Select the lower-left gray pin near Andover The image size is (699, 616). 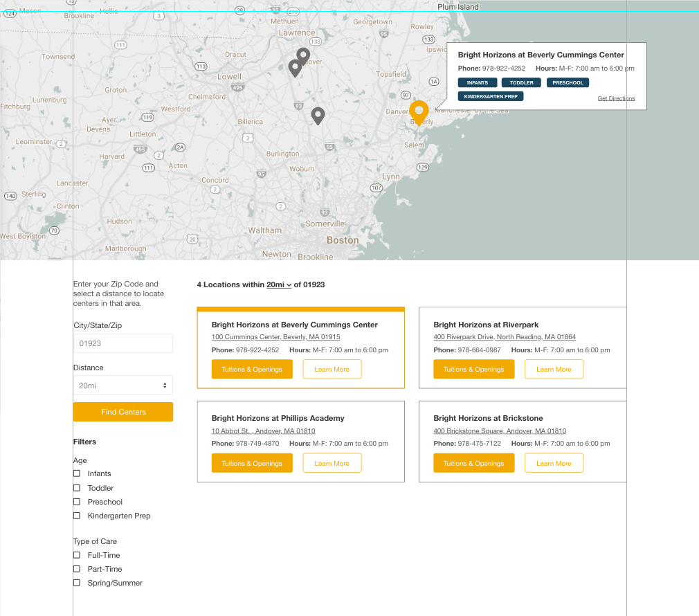point(295,69)
